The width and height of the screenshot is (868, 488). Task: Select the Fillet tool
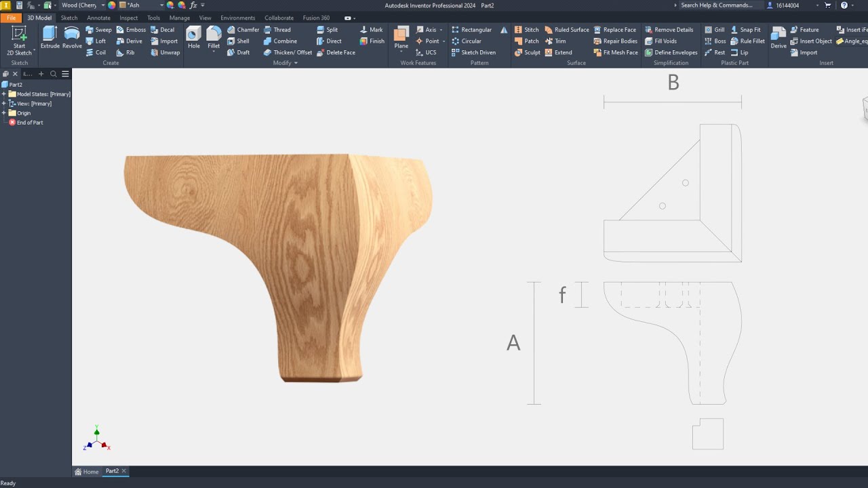pos(214,38)
